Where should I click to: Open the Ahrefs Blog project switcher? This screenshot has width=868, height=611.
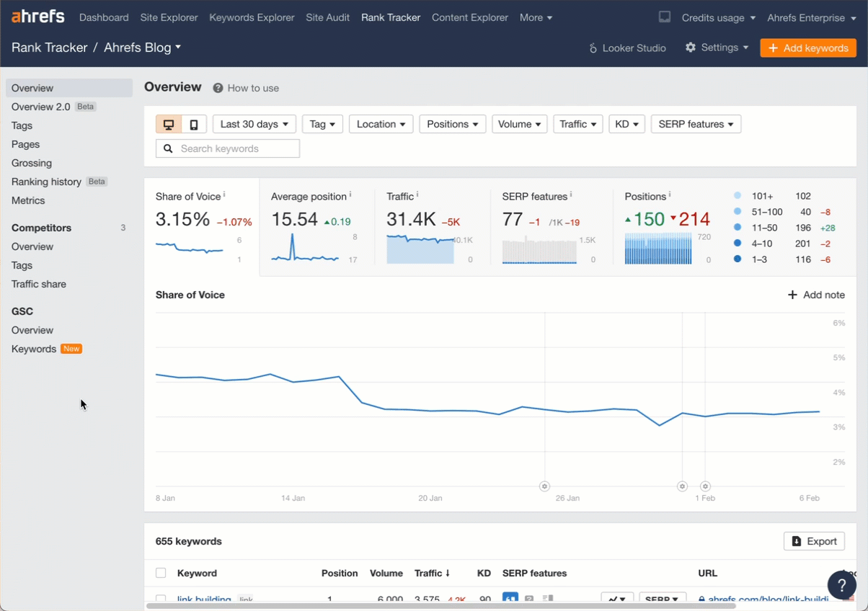coord(141,48)
